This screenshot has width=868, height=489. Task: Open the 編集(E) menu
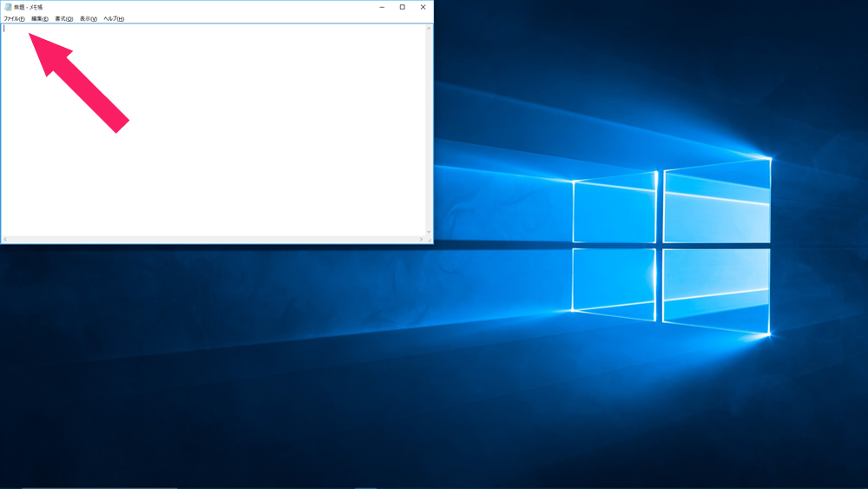[40, 19]
